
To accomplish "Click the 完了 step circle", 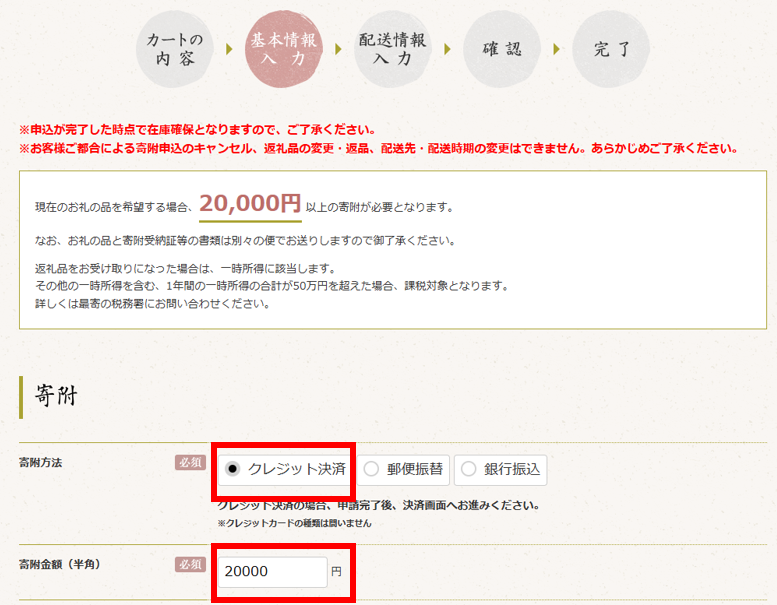I will point(611,49).
